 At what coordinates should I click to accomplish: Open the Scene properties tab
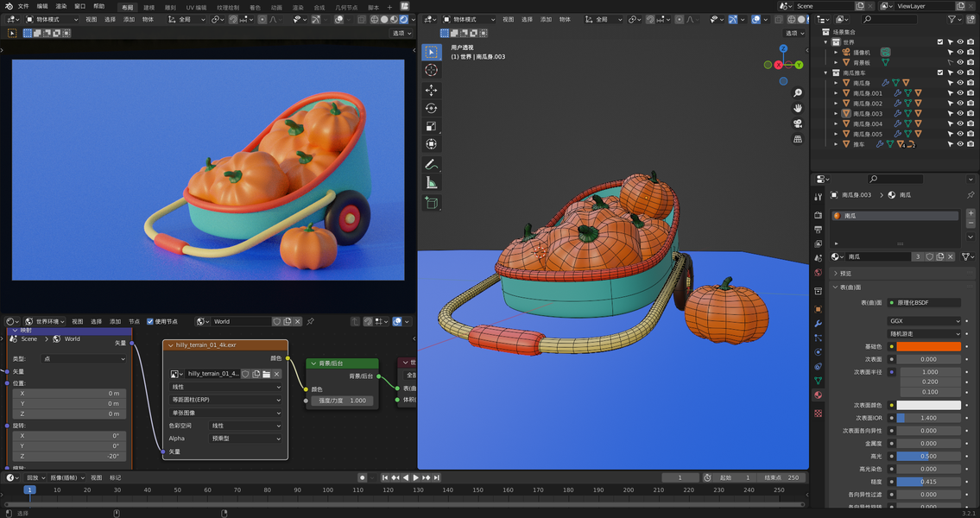pyautogui.click(x=819, y=258)
